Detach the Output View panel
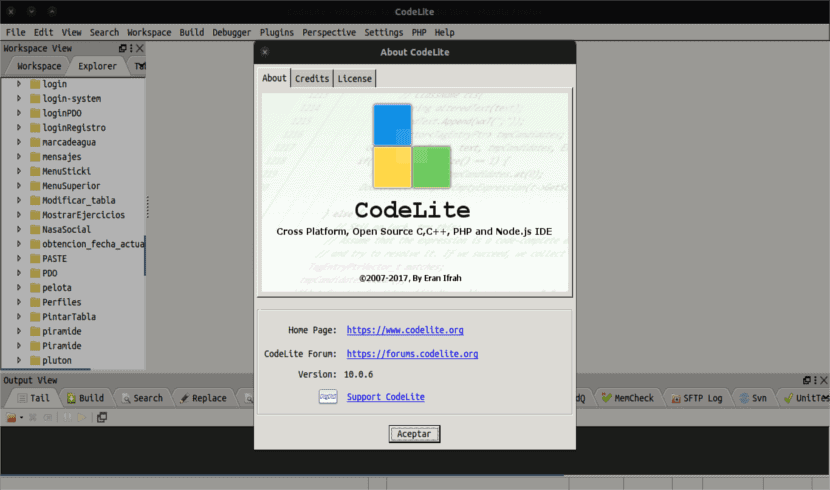The height and width of the screenshot is (490, 830). pos(807,380)
